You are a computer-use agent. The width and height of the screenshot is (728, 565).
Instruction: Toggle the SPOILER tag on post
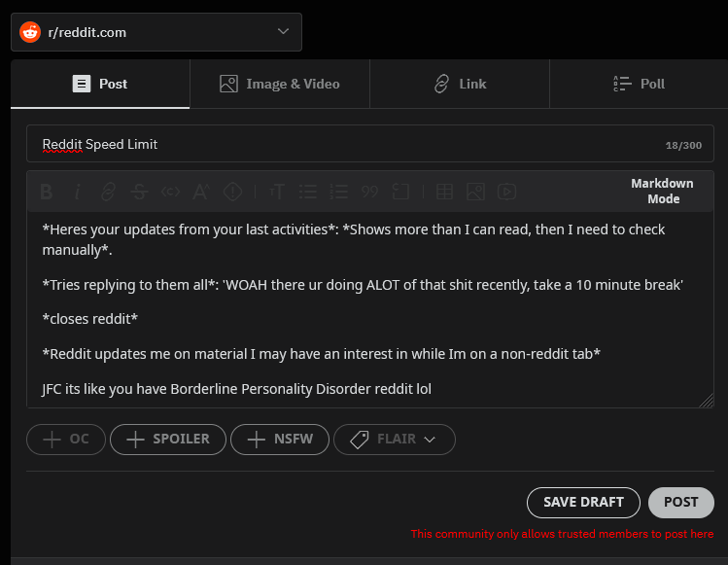pos(168,440)
